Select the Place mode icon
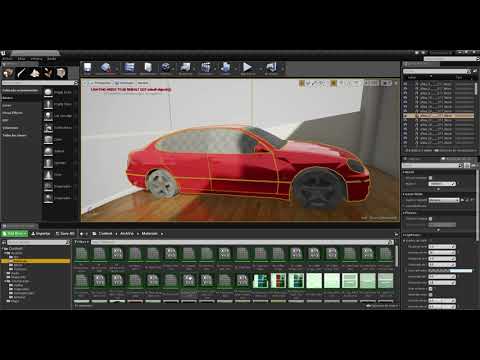Screen dimensions: 480x360 [8, 73]
